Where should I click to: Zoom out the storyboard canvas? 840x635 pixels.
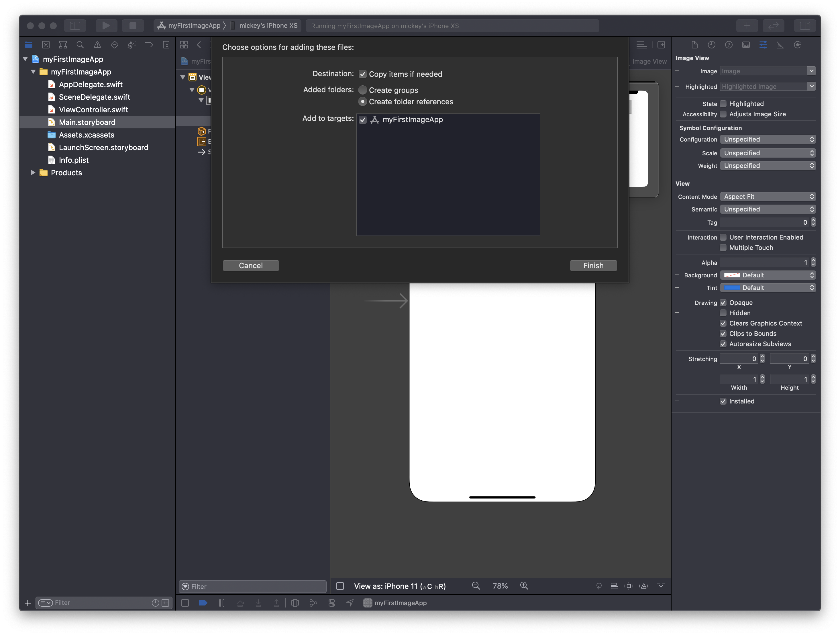click(x=476, y=586)
